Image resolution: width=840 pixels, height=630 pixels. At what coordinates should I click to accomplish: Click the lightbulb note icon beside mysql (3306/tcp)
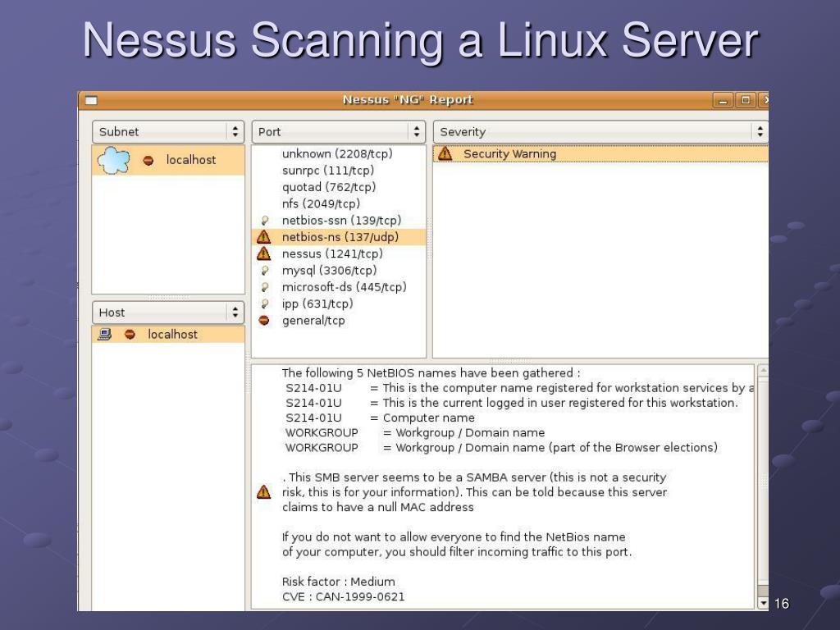264,271
